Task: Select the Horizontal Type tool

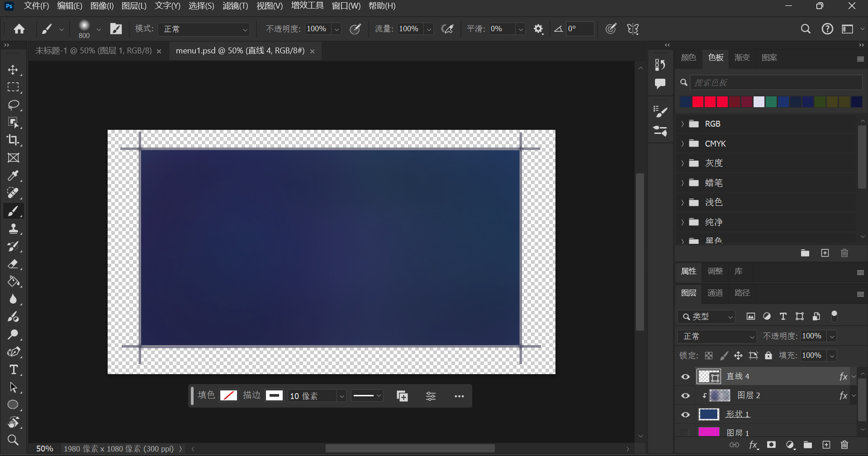Action: tap(13, 370)
